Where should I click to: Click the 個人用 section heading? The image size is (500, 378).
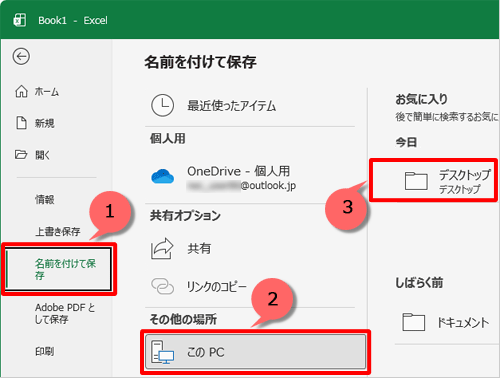click(x=168, y=138)
